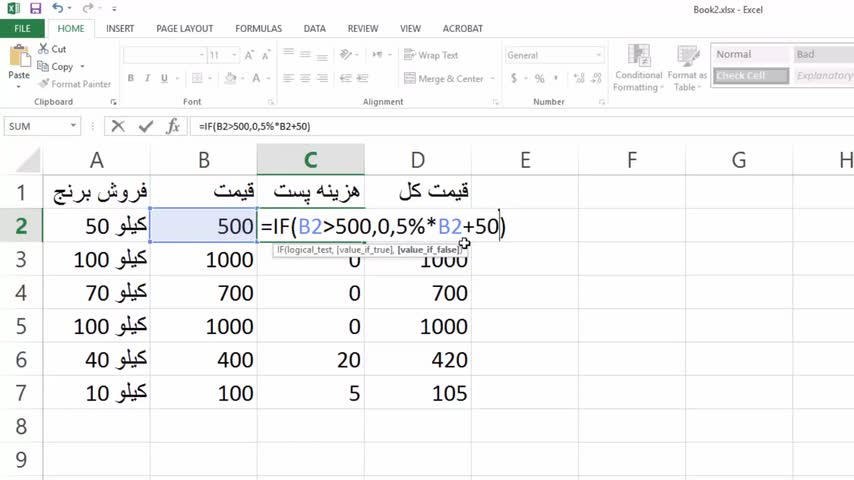This screenshot has height=480, width=854.
Task: Open Conditional Formatting dropdown
Action: tap(638, 68)
